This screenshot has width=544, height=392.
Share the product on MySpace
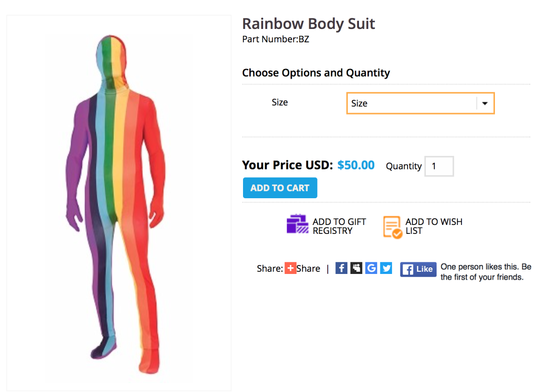pos(356,268)
